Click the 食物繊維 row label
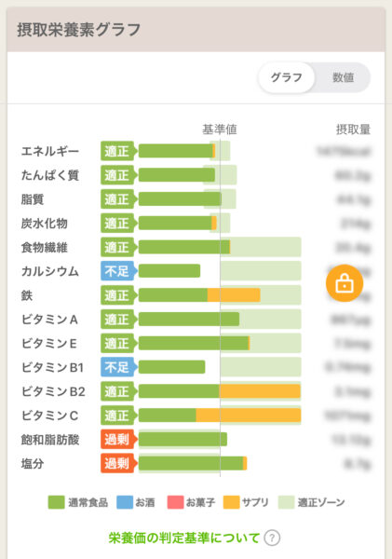The image size is (392, 559). click(44, 248)
